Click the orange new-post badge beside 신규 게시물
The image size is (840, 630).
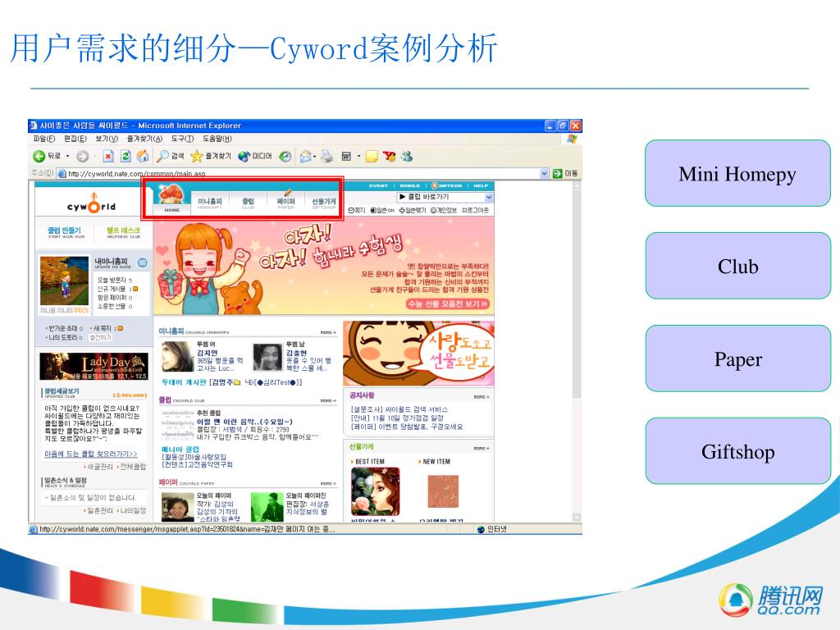[135, 289]
